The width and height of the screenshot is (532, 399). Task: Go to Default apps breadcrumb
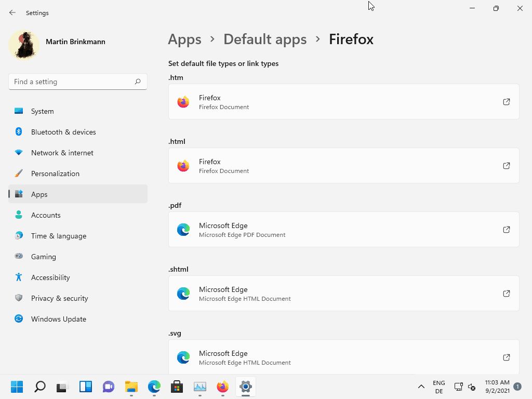point(265,39)
